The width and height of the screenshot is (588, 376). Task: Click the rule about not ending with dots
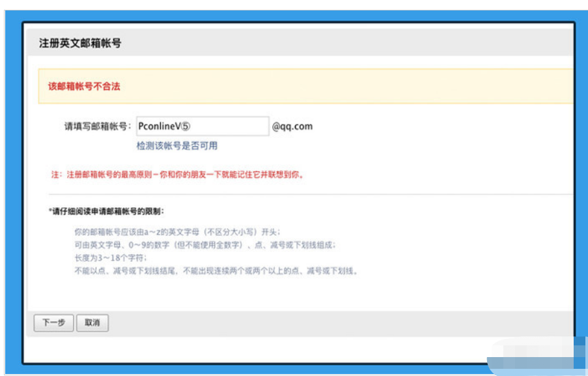point(216,270)
